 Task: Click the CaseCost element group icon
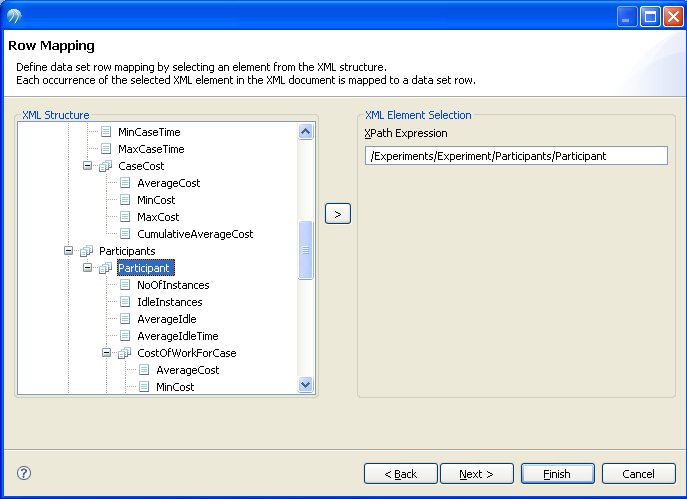click(x=106, y=166)
